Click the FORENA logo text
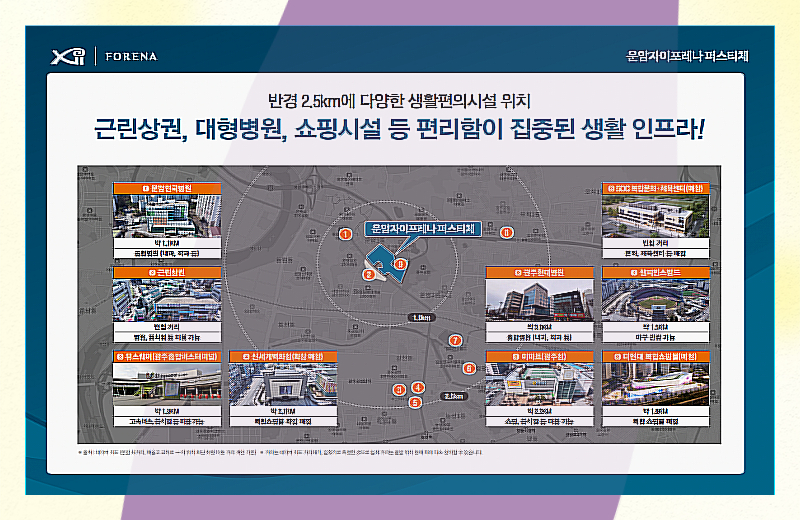800x520 pixels. [x=131, y=57]
